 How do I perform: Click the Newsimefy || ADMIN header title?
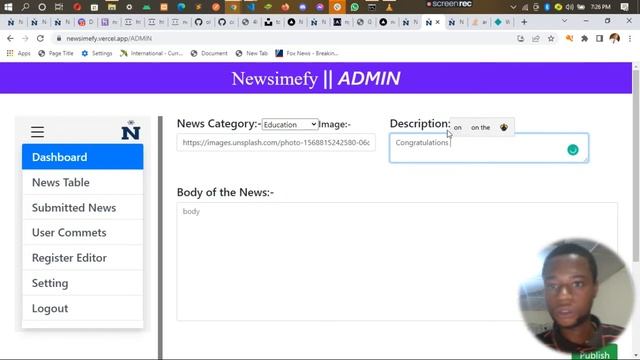316,78
